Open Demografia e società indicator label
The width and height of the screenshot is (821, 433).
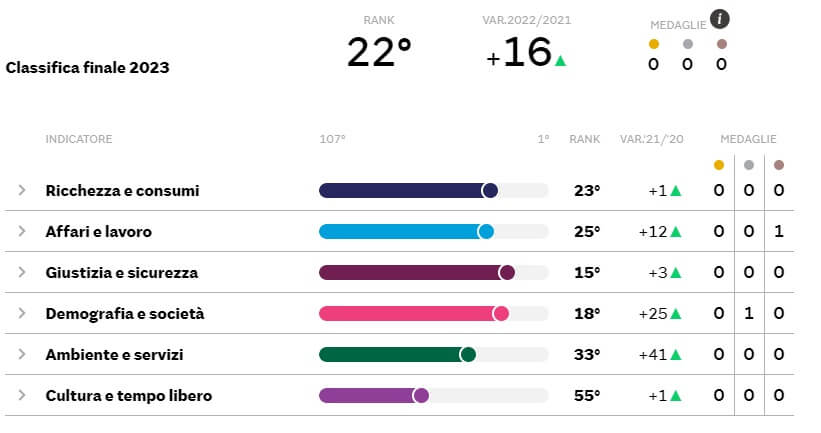[x=125, y=313]
